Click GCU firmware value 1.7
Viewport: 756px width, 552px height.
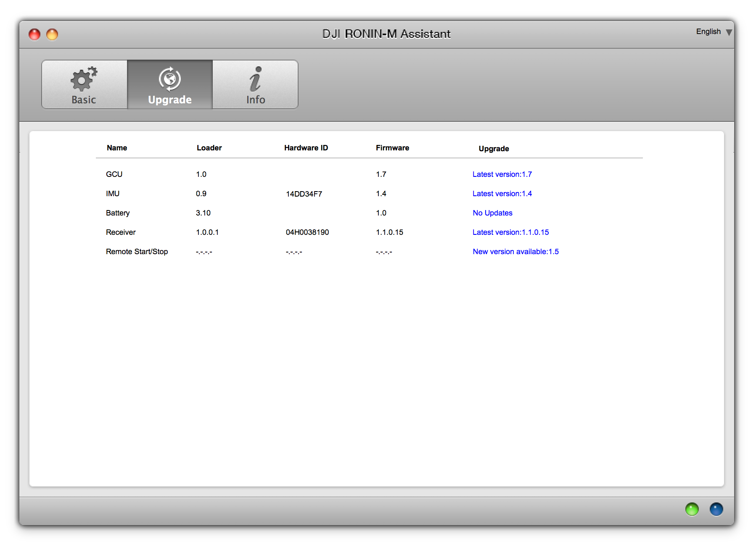[381, 174]
